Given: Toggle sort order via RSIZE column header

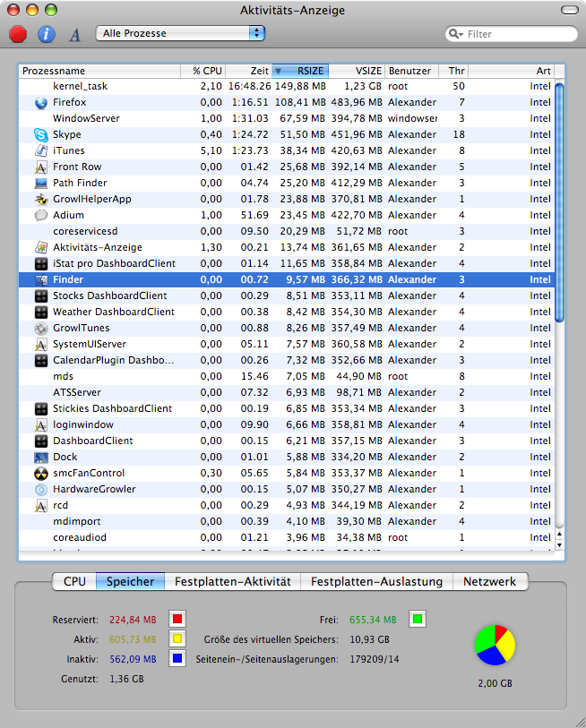Looking at the screenshot, I should point(300,71).
